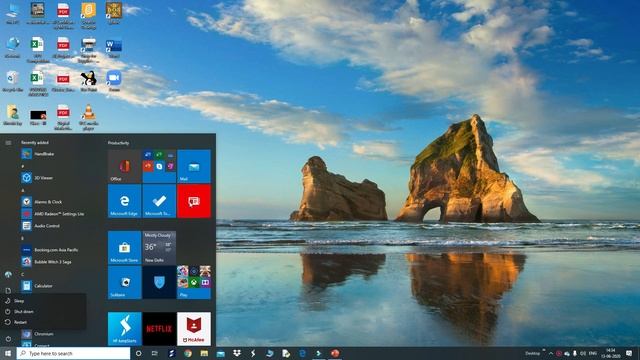Viewport: 640px width, 360px height.
Task: Select Restart from the power menu
Action: (43, 322)
